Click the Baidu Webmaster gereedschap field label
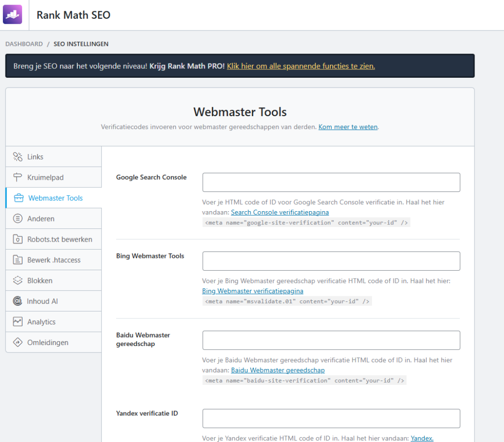This screenshot has height=442, width=504. 143,339
